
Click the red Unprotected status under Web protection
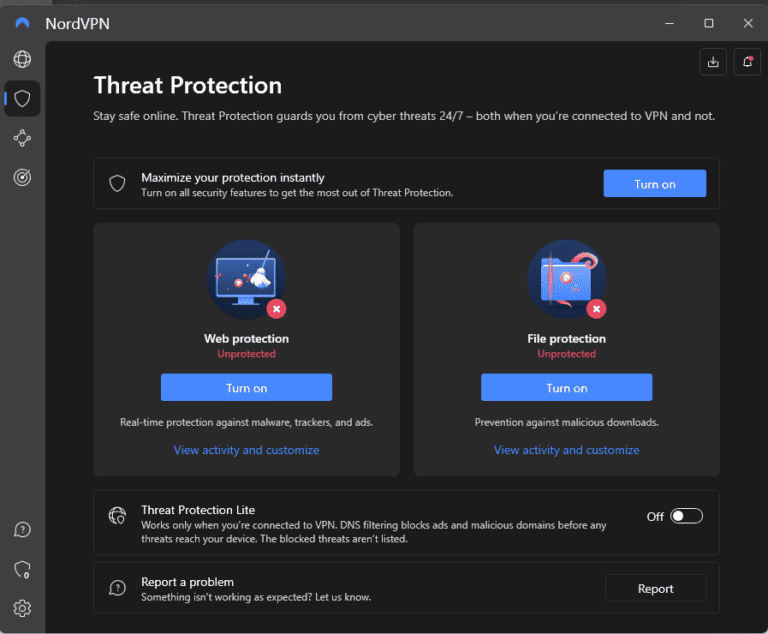(x=246, y=354)
